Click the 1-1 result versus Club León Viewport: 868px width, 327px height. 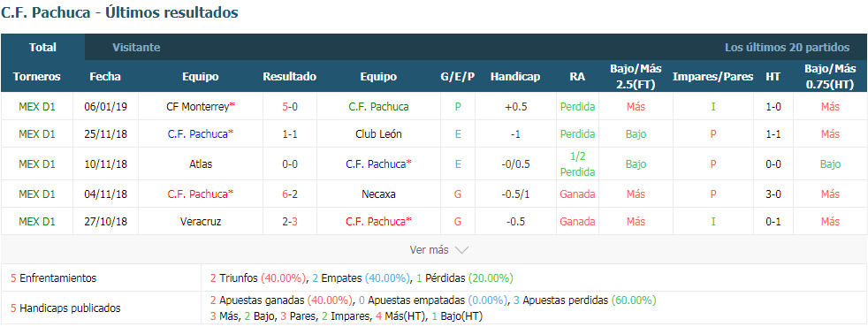pyautogui.click(x=290, y=134)
